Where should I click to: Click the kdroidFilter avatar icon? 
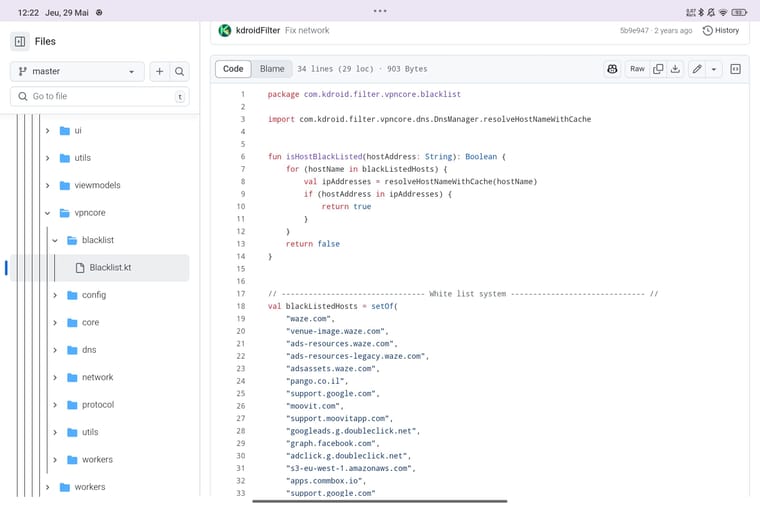pyautogui.click(x=224, y=31)
